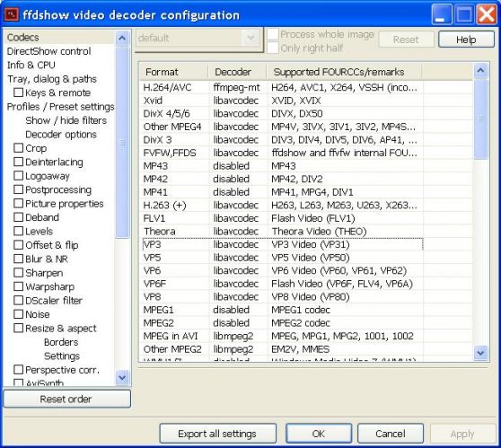
Task: Check the Postprocessing checkbox
Action: pos(18,189)
